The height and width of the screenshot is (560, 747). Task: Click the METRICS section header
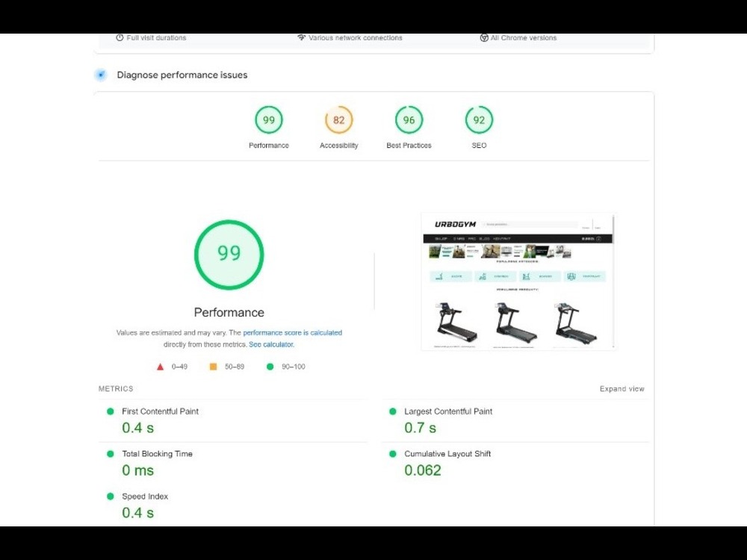pos(116,388)
